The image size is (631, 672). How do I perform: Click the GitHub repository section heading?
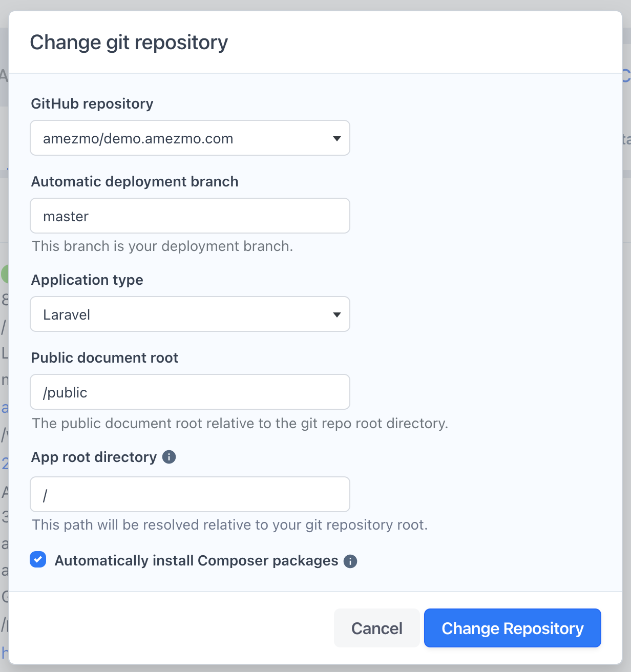pyautogui.click(x=92, y=103)
